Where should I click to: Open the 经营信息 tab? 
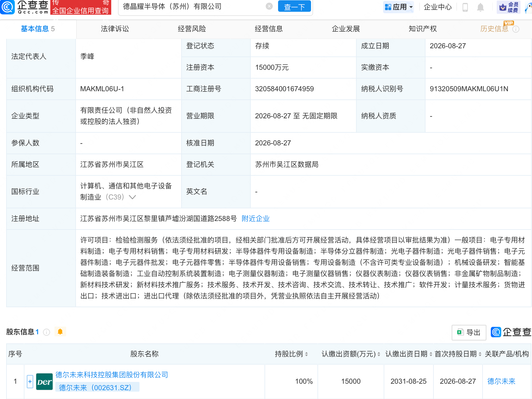click(x=269, y=29)
